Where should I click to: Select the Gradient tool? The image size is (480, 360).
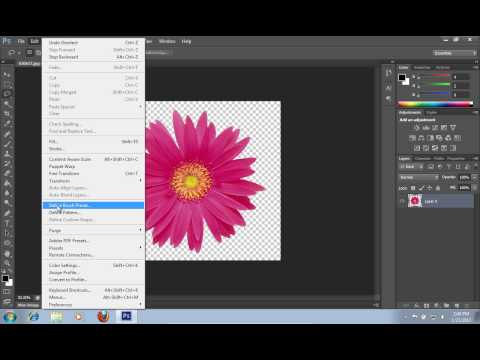click(7, 183)
